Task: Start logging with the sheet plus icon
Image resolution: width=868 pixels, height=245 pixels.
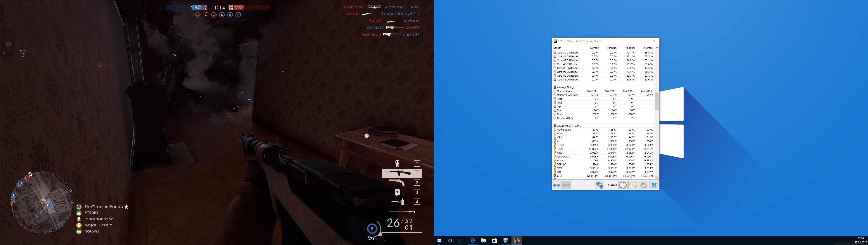Action: coord(633,185)
